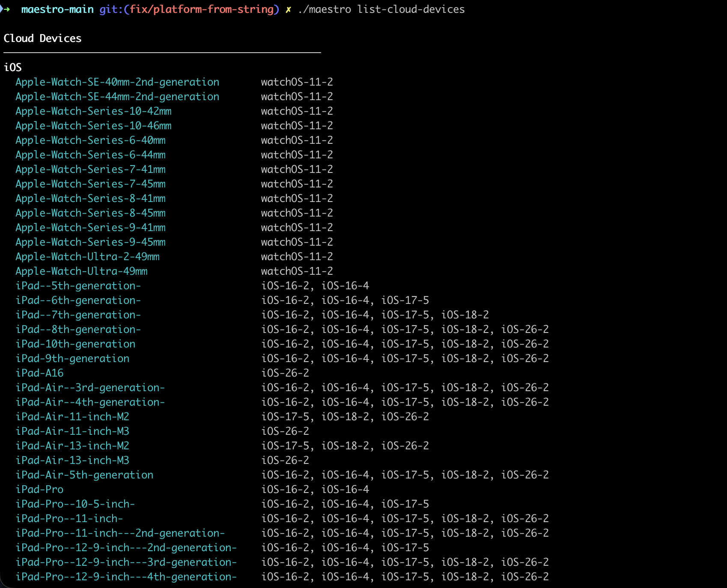Select iPad--7th-generation- in the list
The image size is (727, 588).
point(78,315)
